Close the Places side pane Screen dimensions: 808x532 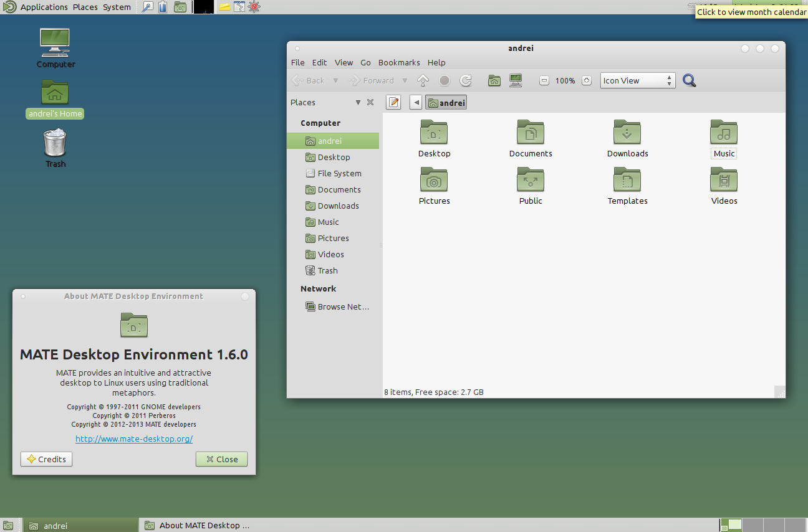tap(370, 102)
